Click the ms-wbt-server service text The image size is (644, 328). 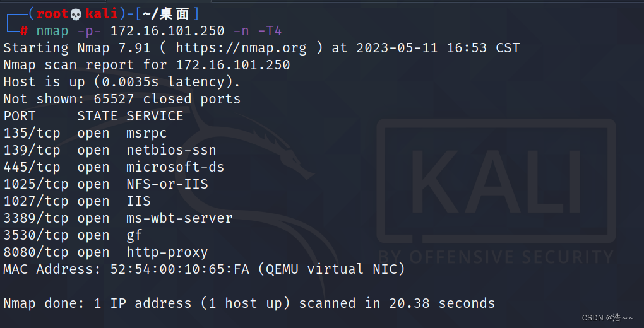[x=179, y=218]
